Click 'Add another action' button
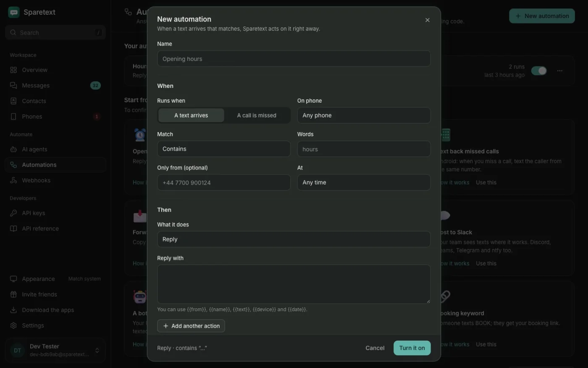Screen dimensions: 588x368 [191, 326]
